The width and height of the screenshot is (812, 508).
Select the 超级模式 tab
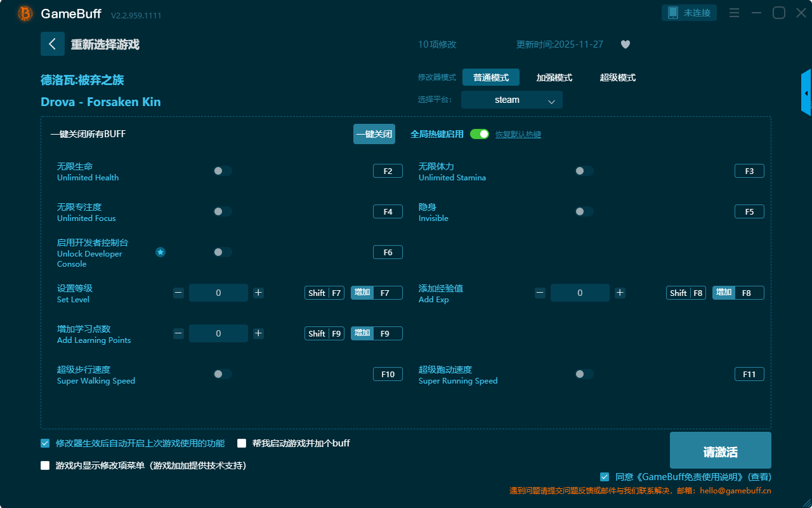point(617,77)
